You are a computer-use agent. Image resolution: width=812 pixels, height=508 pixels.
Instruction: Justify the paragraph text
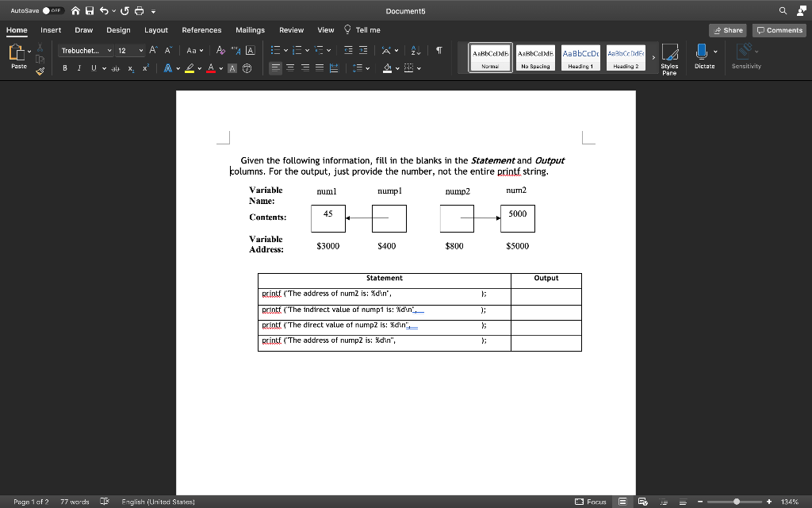coord(320,68)
